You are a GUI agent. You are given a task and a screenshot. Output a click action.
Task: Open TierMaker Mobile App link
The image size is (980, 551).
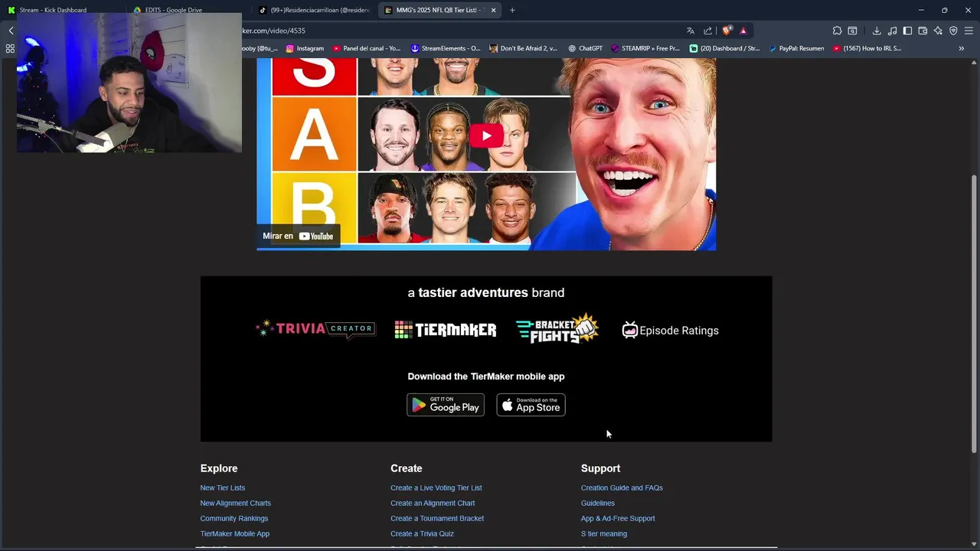pos(235,533)
